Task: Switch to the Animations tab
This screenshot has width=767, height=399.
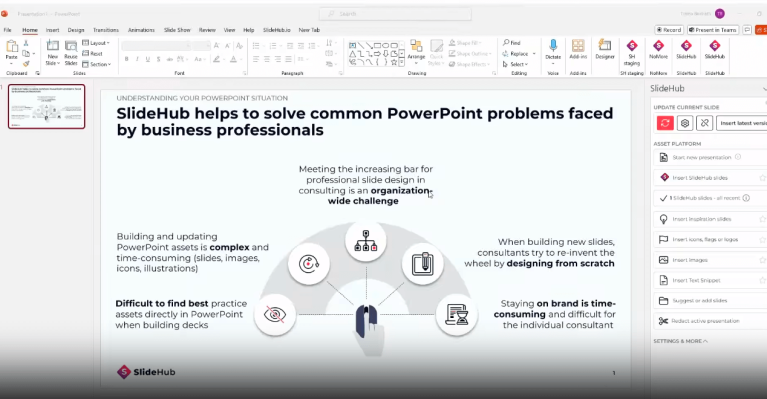Action: (x=141, y=30)
